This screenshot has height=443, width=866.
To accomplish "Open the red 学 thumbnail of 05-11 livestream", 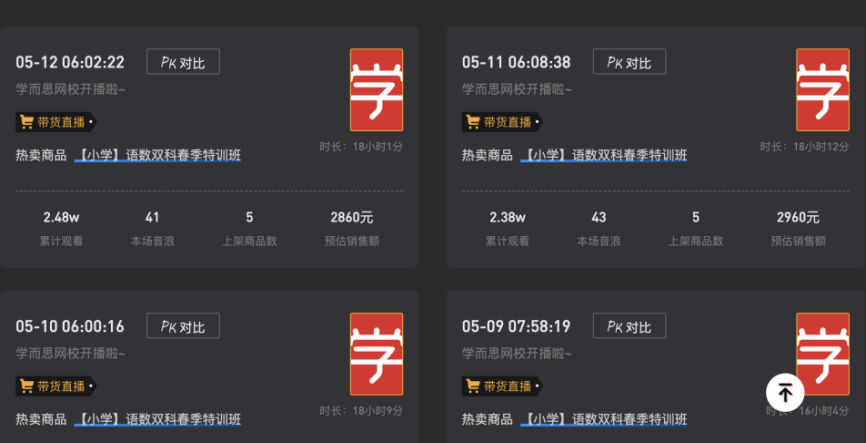I will pyautogui.click(x=822, y=90).
